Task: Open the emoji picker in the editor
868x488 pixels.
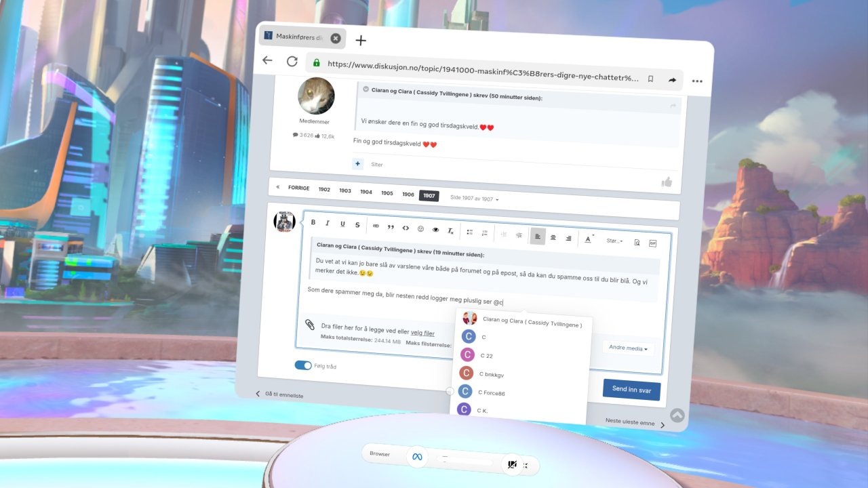Action: 420,229
